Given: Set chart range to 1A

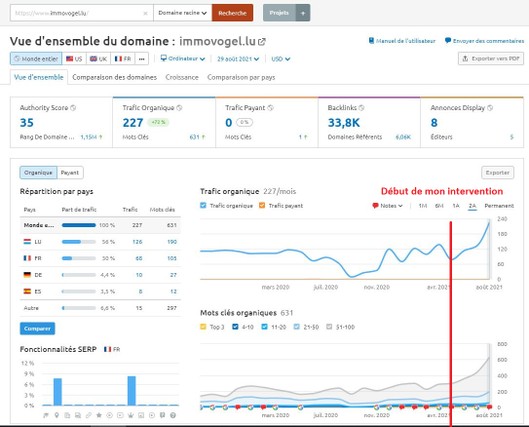Looking at the screenshot, I should (456, 206).
